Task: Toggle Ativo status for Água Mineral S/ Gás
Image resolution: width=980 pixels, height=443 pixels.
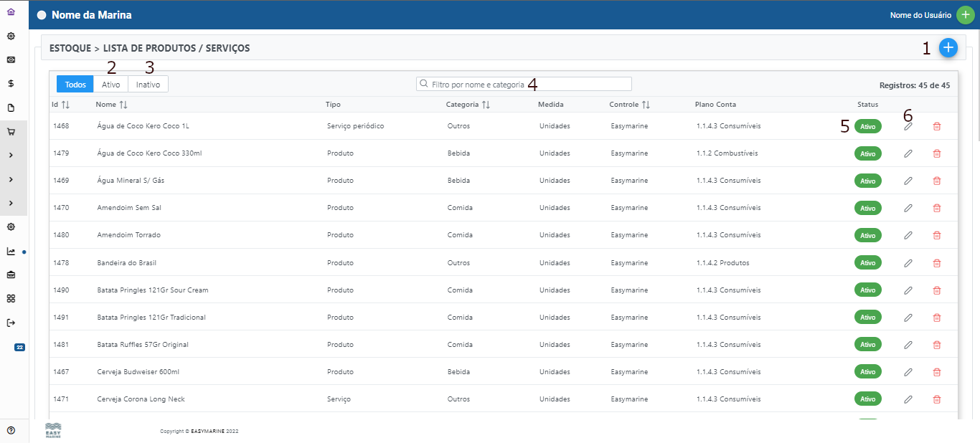Action: coord(867,181)
